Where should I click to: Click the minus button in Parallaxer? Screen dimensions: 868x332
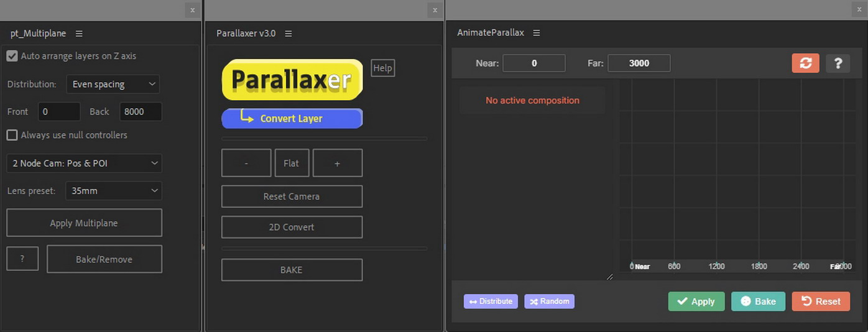point(246,163)
